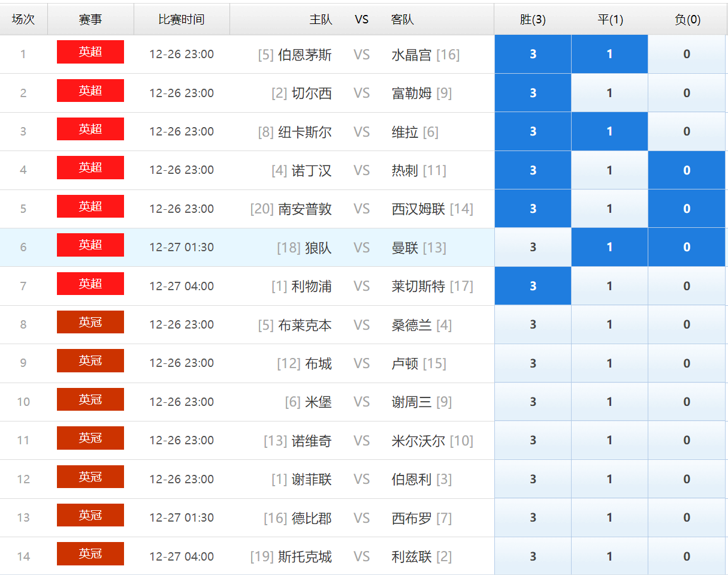Image resolution: width=728 pixels, height=575 pixels.
Task: Click the VS label for 米堡 match
Action: pyautogui.click(x=362, y=402)
